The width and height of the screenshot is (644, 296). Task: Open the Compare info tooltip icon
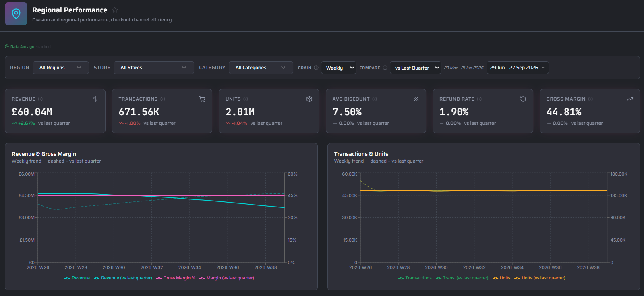pos(385,68)
